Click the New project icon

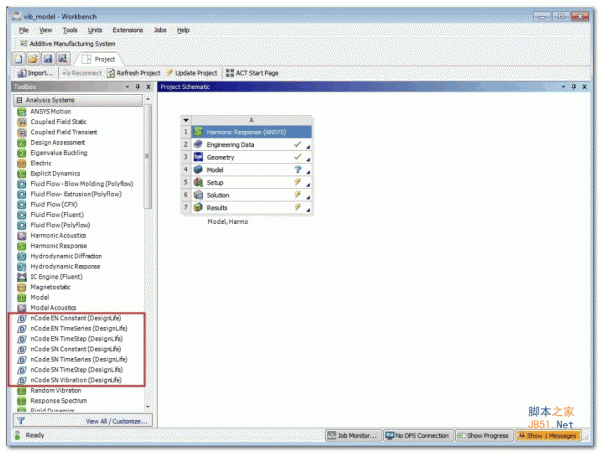tap(18, 59)
